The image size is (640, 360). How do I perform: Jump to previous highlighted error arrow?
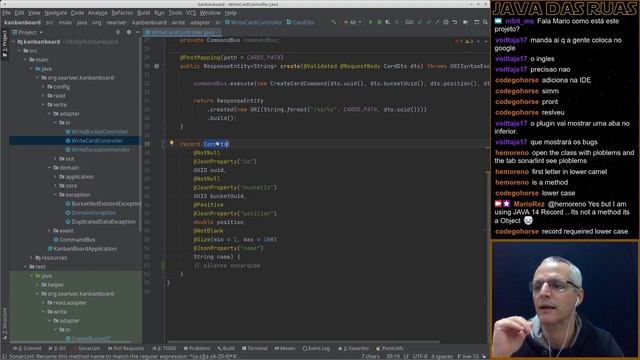tap(478, 41)
